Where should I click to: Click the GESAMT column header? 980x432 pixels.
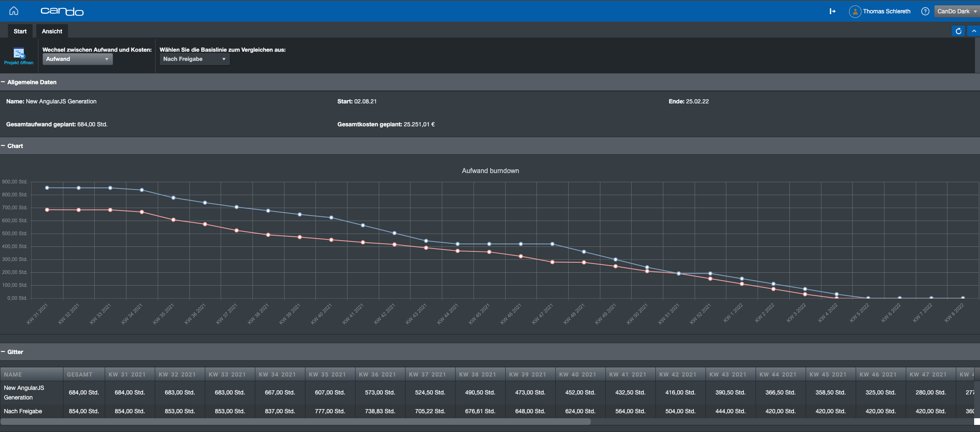tap(80, 374)
